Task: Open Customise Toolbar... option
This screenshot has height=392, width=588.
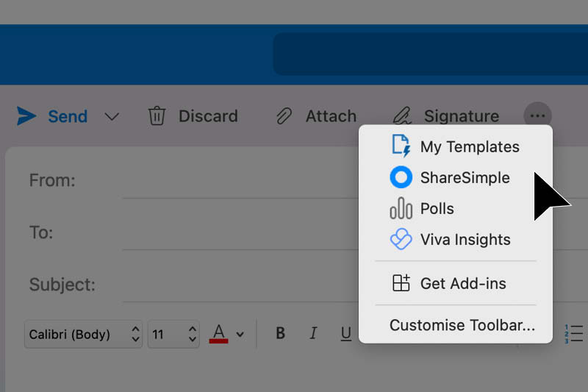Action: (x=462, y=325)
